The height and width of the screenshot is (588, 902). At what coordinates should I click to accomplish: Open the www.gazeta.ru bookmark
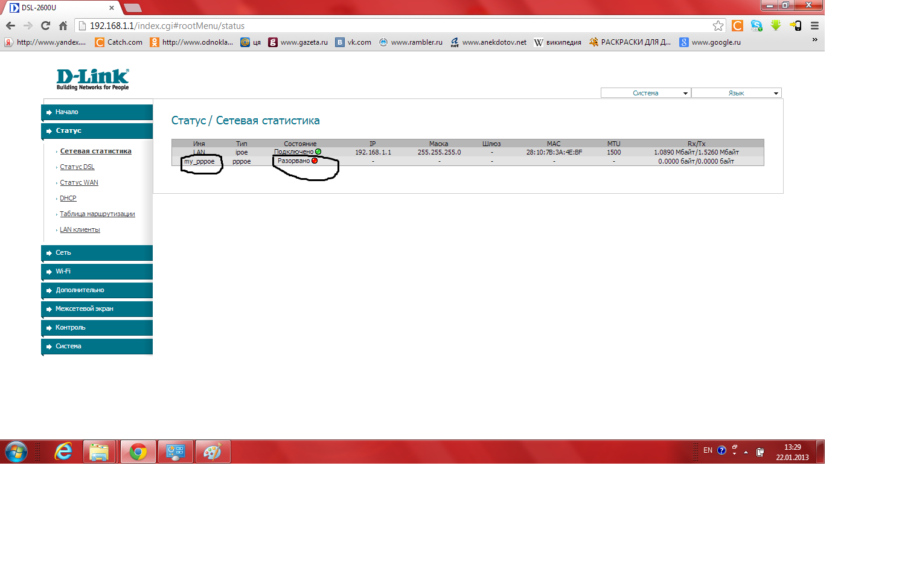tap(298, 42)
